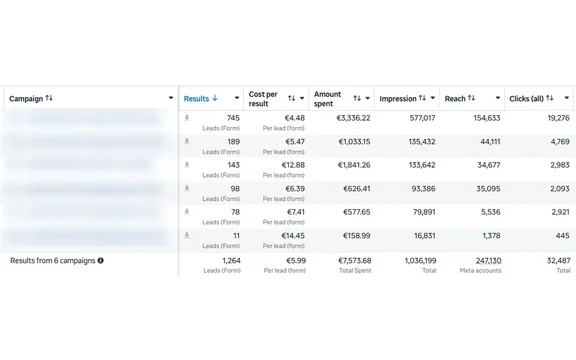Screen dimensions: 576x360
Task: Select the 1,264 total leads value
Action: tap(231, 260)
